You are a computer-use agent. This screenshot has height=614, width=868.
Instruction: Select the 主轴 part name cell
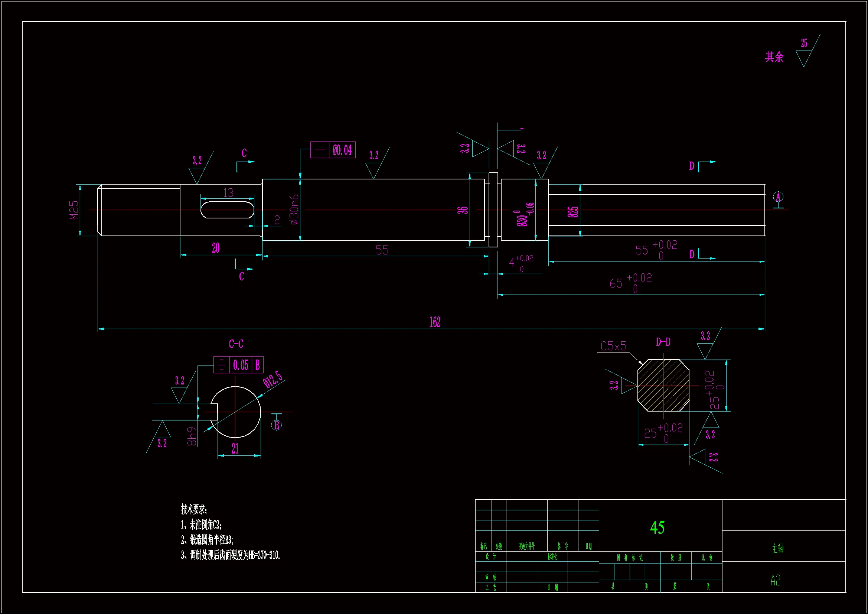coord(777,548)
